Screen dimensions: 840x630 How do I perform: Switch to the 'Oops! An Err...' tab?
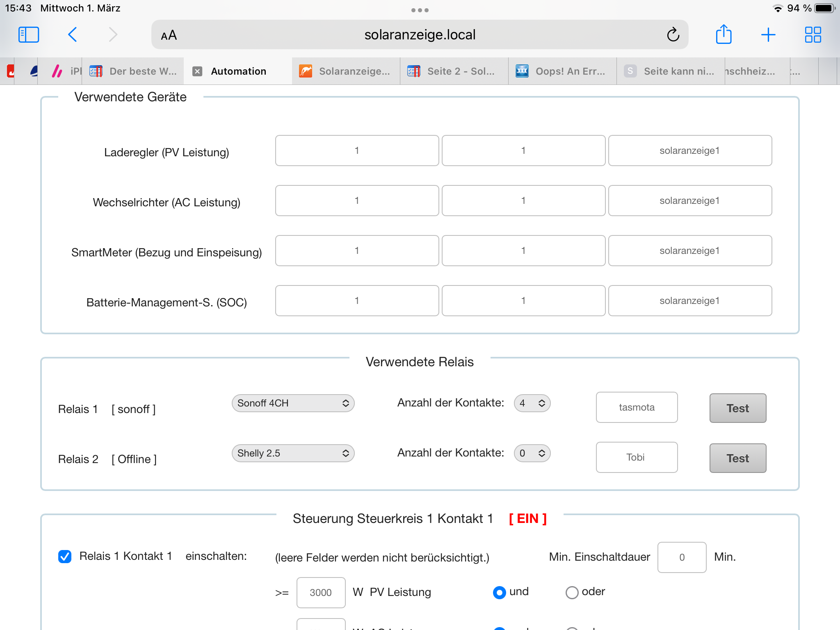(x=562, y=71)
